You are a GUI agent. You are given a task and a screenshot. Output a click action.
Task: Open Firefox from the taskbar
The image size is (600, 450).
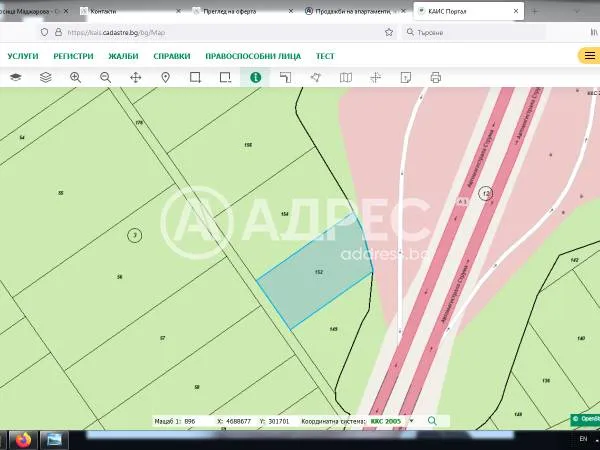click(23, 440)
